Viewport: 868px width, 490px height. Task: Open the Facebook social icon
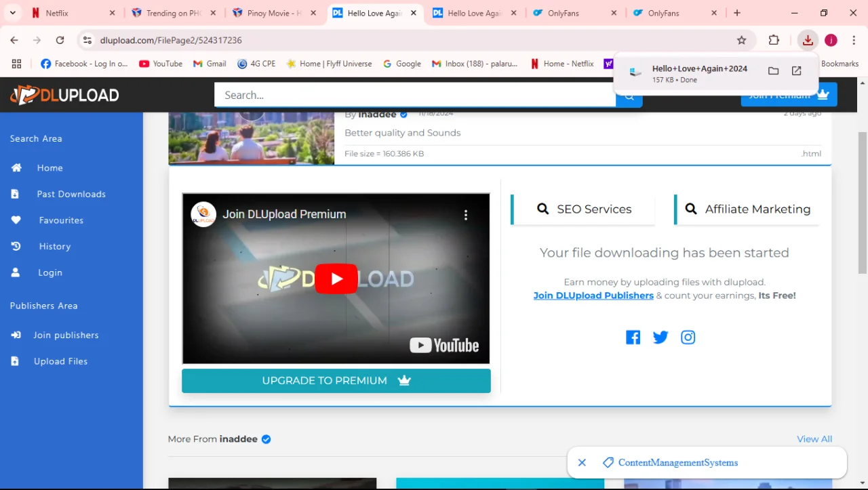(x=633, y=338)
